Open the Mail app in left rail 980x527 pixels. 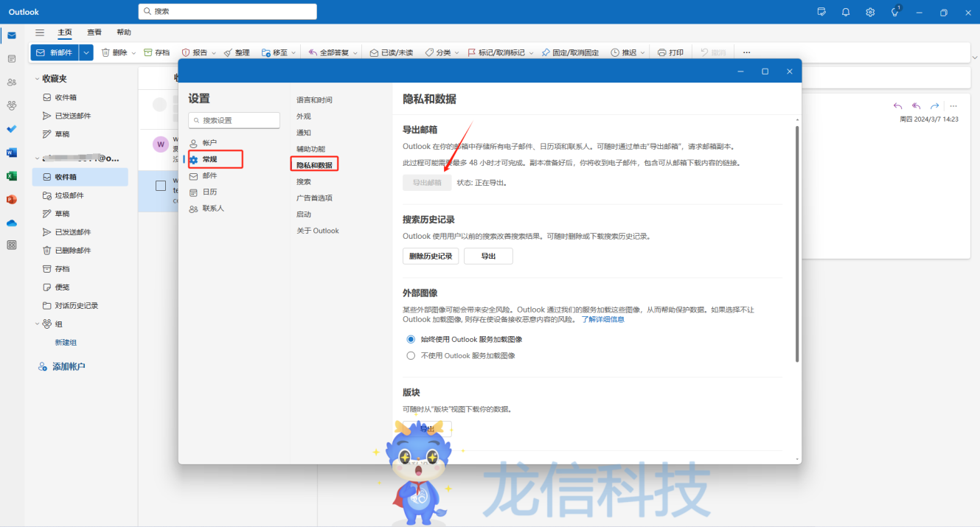click(x=12, y=35)
